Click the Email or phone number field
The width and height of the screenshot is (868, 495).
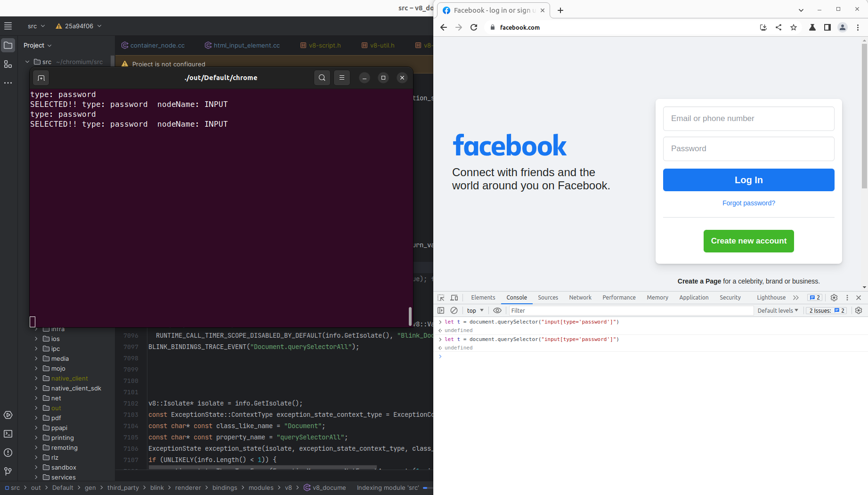749,119
